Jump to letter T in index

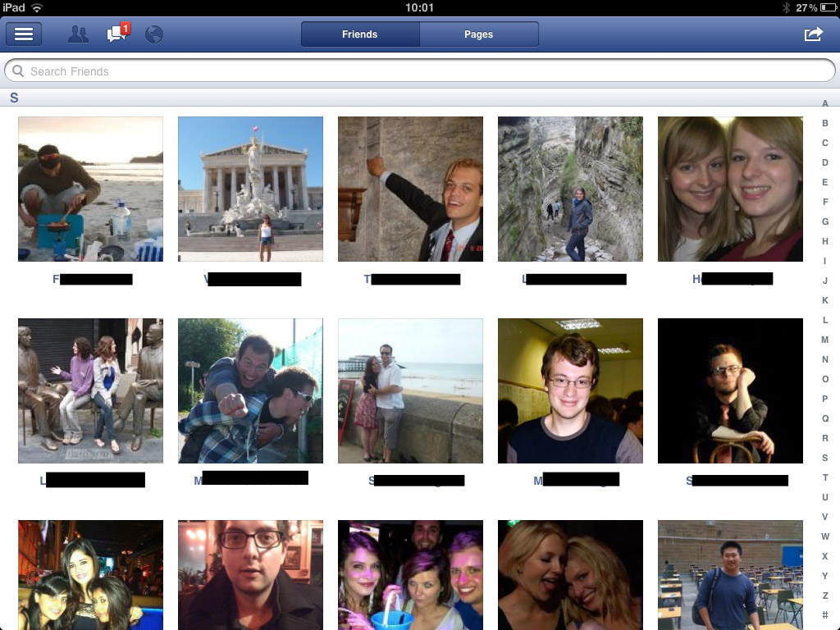click(825, 477)
